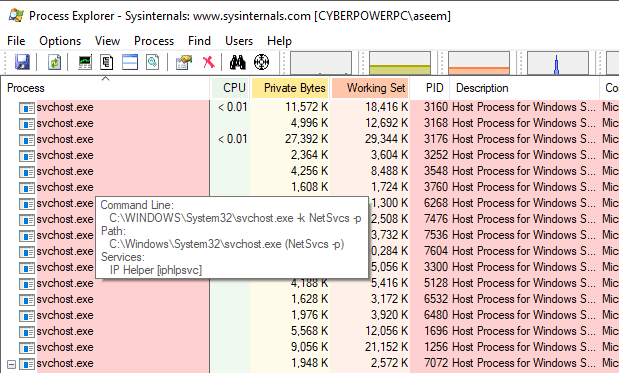Screen dimensions: 619x373
Task: Click the blue I/O activity mini graph
Action: coord(558,63)
